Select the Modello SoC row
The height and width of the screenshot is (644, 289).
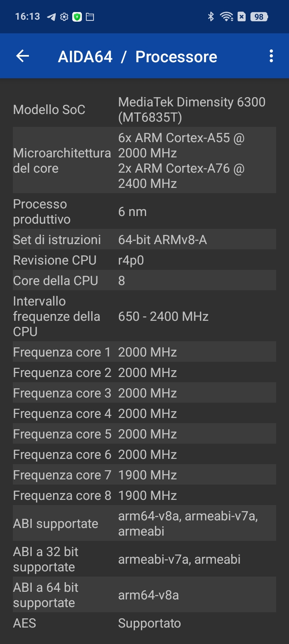144,110
